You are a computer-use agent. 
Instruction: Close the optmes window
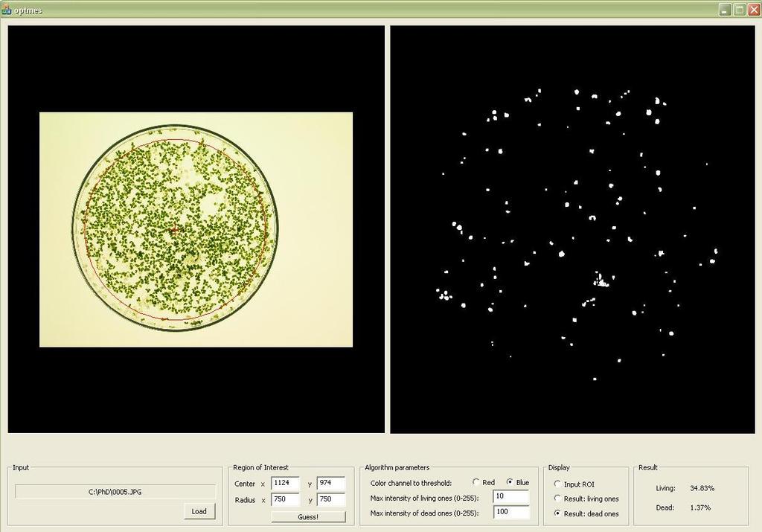[754, 10]
